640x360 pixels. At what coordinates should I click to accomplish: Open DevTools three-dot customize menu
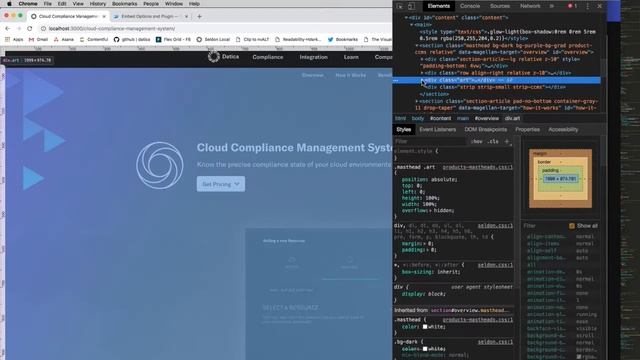point(587,6)
